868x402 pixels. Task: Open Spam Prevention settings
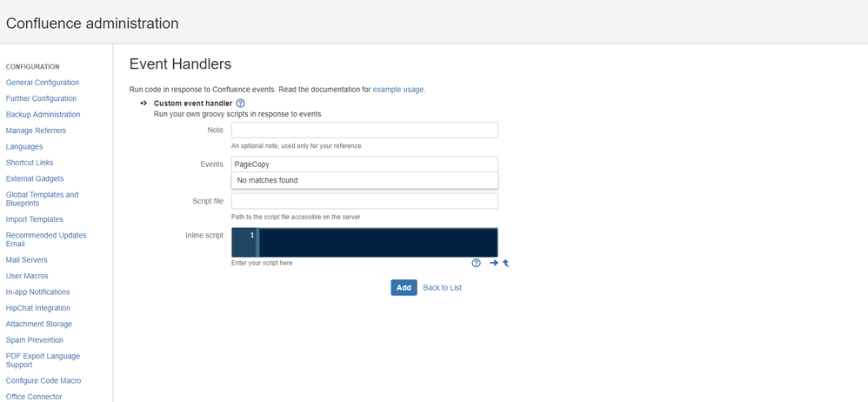(34, 340)
